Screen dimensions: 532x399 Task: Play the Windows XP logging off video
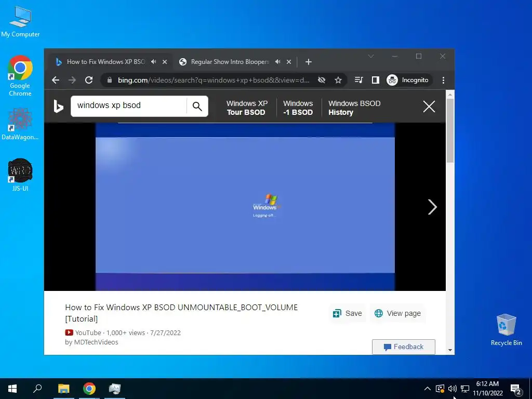tap(245, 206)
